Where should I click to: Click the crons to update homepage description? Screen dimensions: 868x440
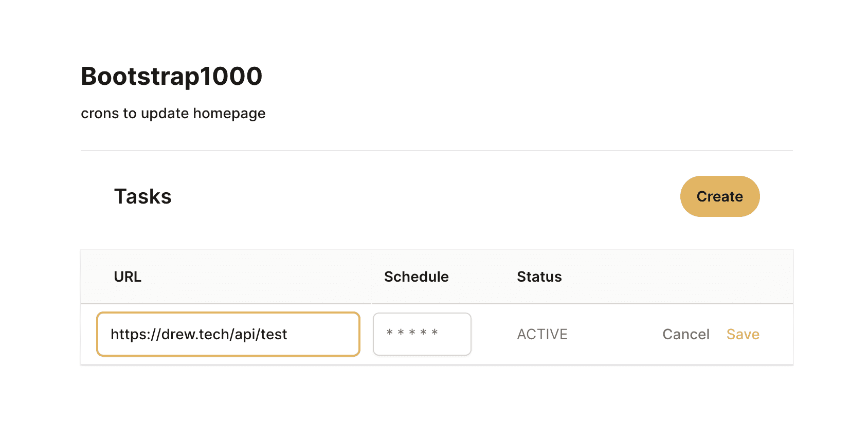[173, 114]
